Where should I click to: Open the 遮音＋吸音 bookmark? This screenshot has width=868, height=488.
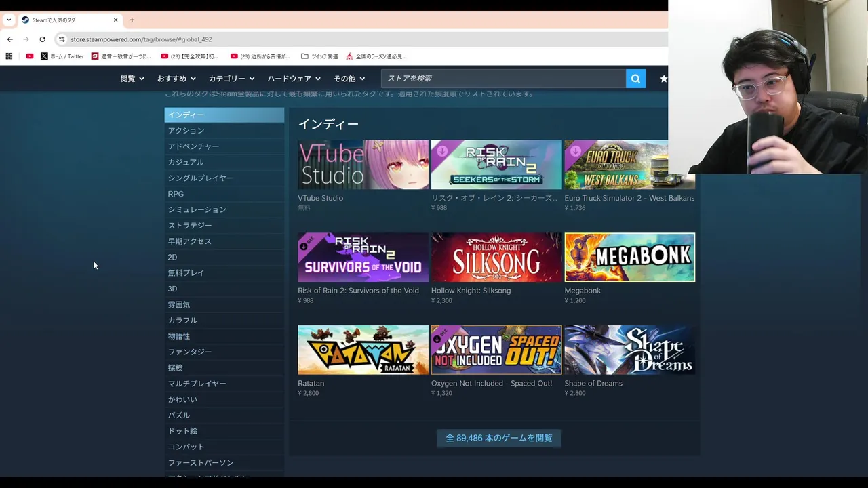(121, 56)
